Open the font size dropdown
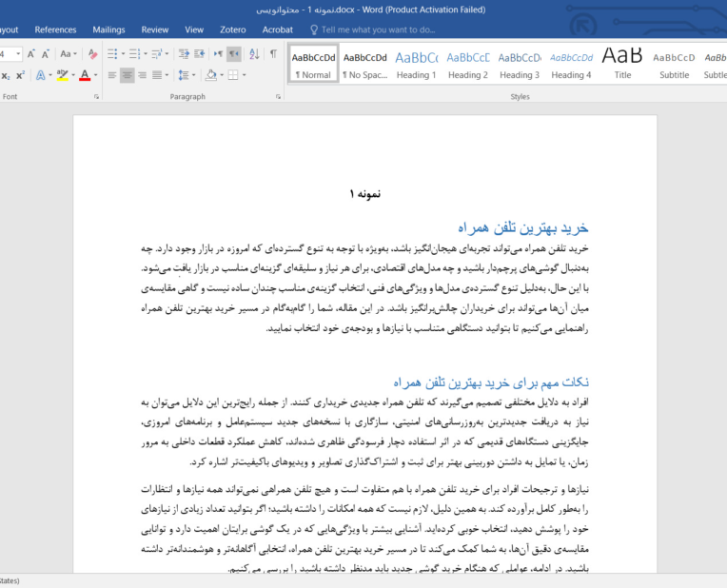This screenshot has height=588, width=727. (x=18, y=54)
